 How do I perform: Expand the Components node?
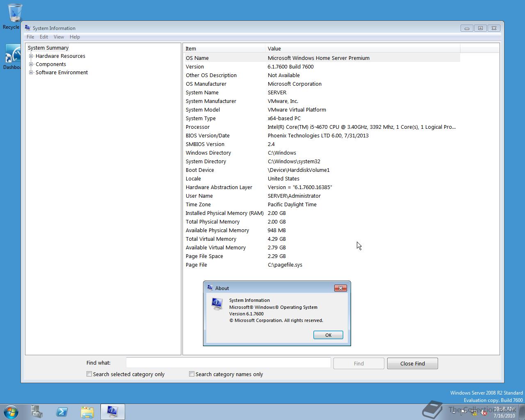[x=31, y=64]
